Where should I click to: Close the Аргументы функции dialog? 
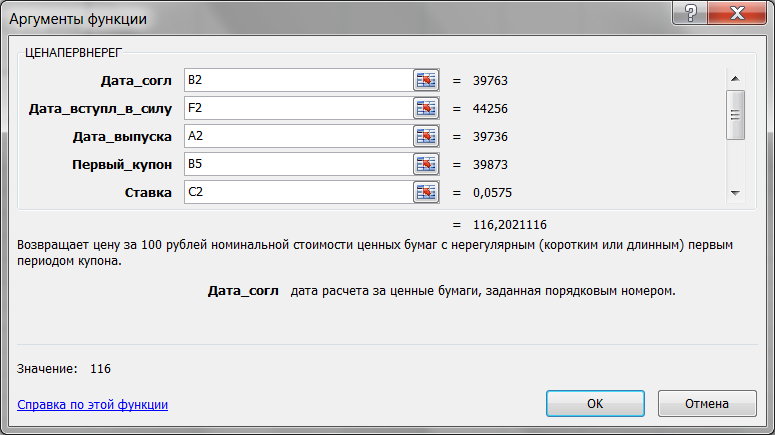(737, 12)
